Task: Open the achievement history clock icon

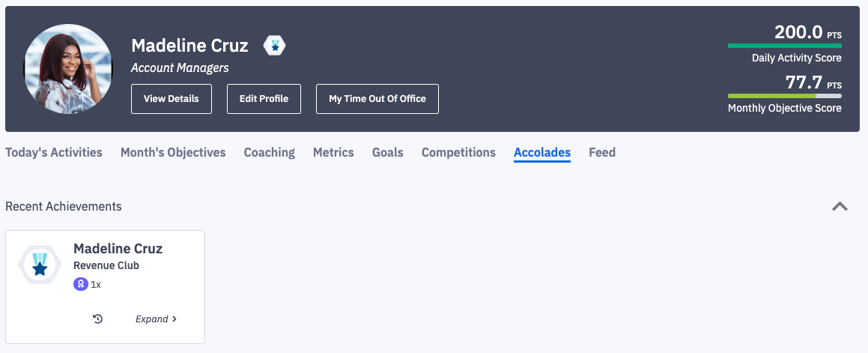Action: (x=97, y=319)
